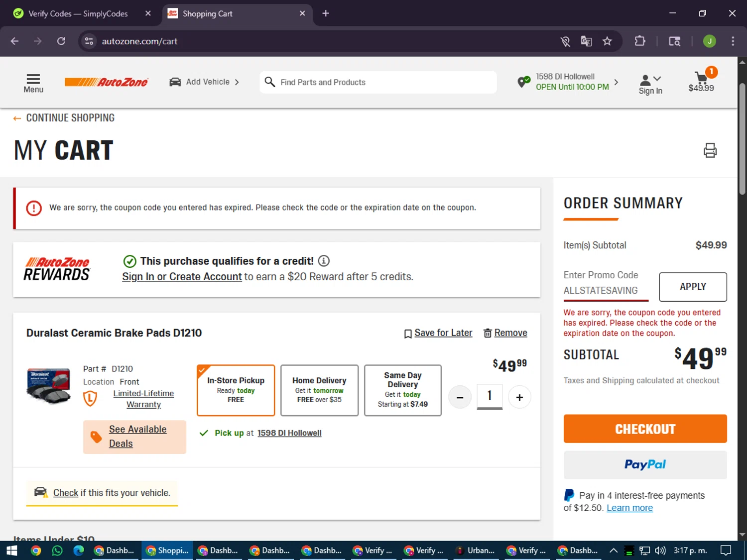Click the Limited-Lifetime Warranty link
The height and width of the screenshot is (560, 747).
click(x=143, y=399)
